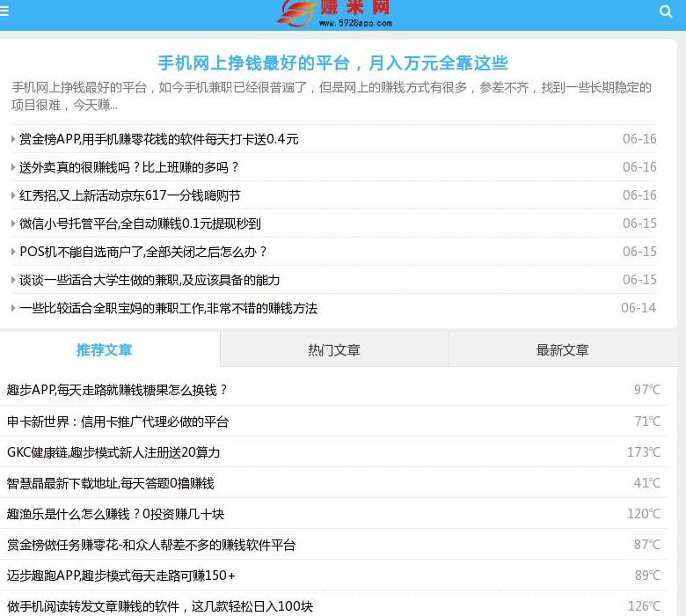Click arrow bullet before 谈谈一些适合 article
Viewport: 686px width, 616px height.
click(x=13, y=280)
